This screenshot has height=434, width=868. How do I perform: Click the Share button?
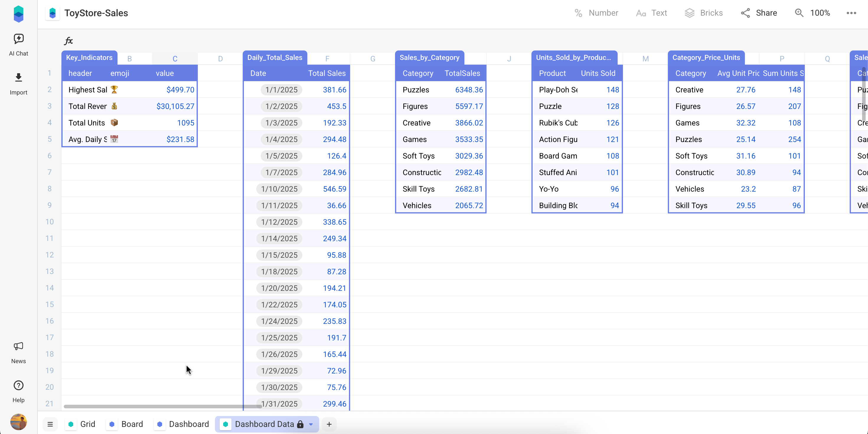(759, 13)
